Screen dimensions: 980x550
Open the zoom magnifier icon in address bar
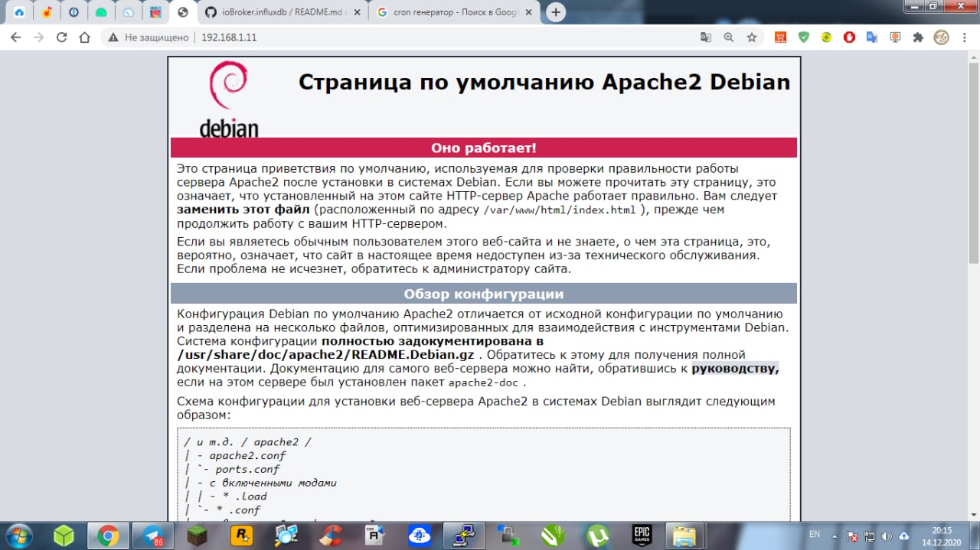pyautogui.click(x=729, y=37)
